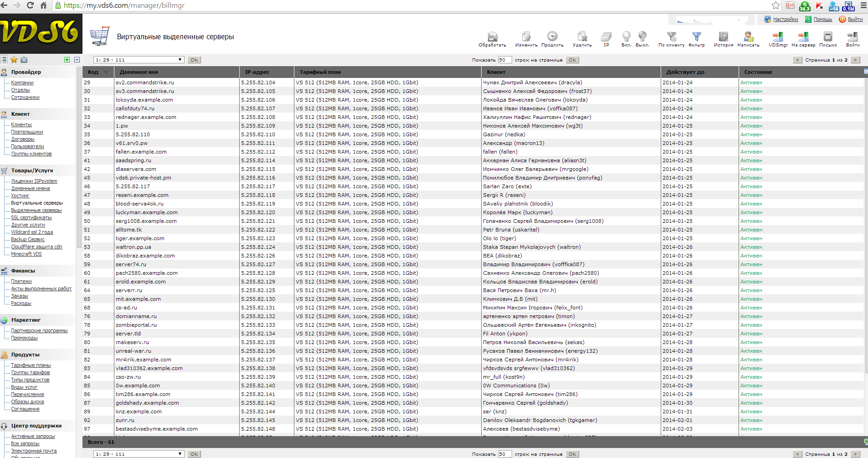Click the Обработать toolbar icon
868x458 pixels.
coord(492,37)
